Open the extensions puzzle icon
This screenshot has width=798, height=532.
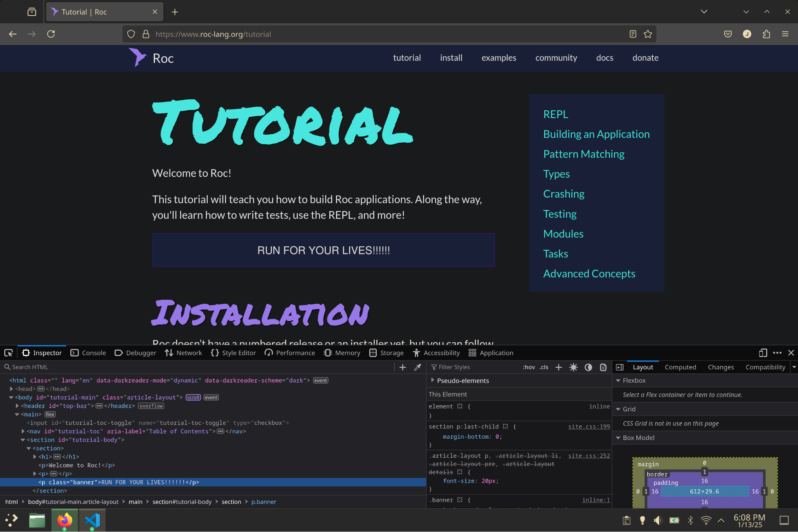click(766, 34)
